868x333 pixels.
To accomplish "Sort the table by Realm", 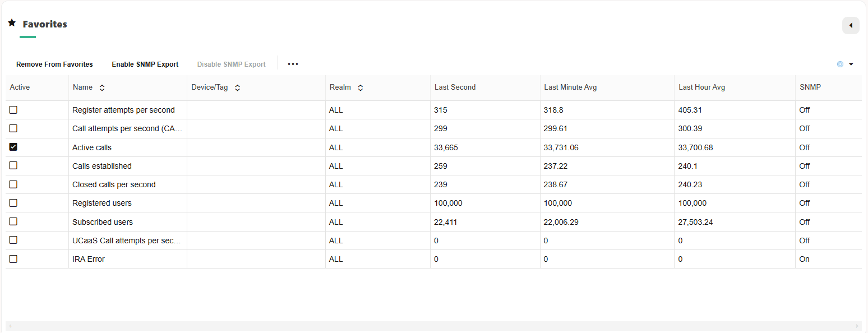I will (x=360, y=87).
